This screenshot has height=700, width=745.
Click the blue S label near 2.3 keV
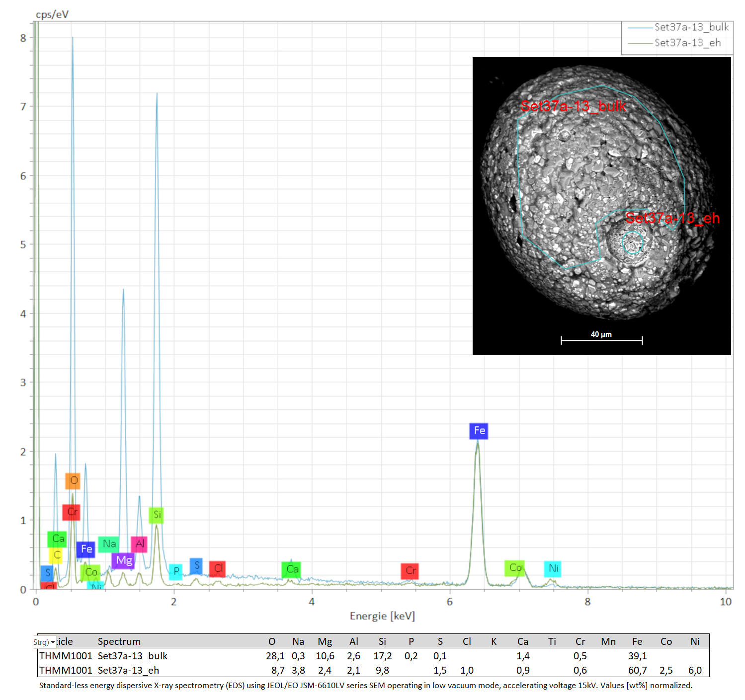(196, 565)
